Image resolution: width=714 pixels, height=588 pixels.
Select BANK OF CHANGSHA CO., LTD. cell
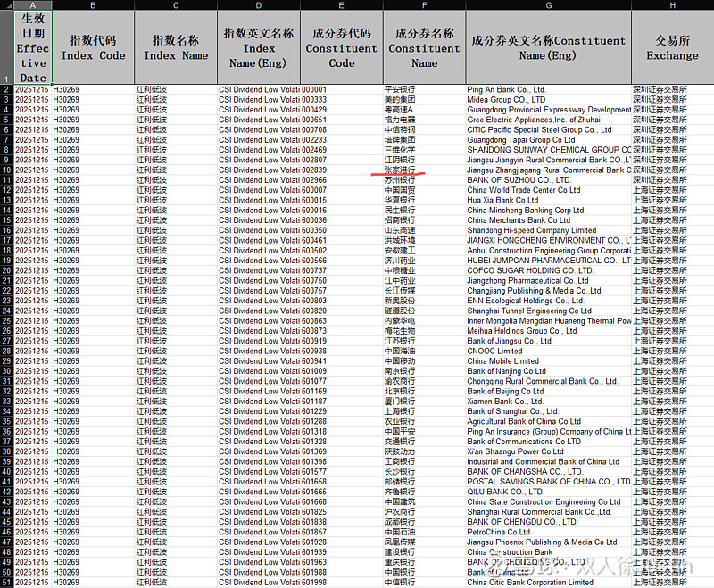click(x=548, y=472)
